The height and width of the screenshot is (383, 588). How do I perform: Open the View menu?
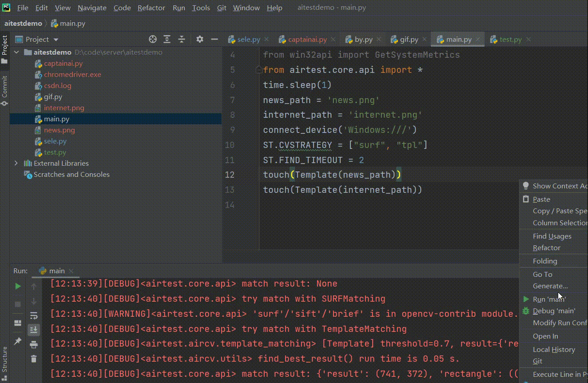coord(63,8)
